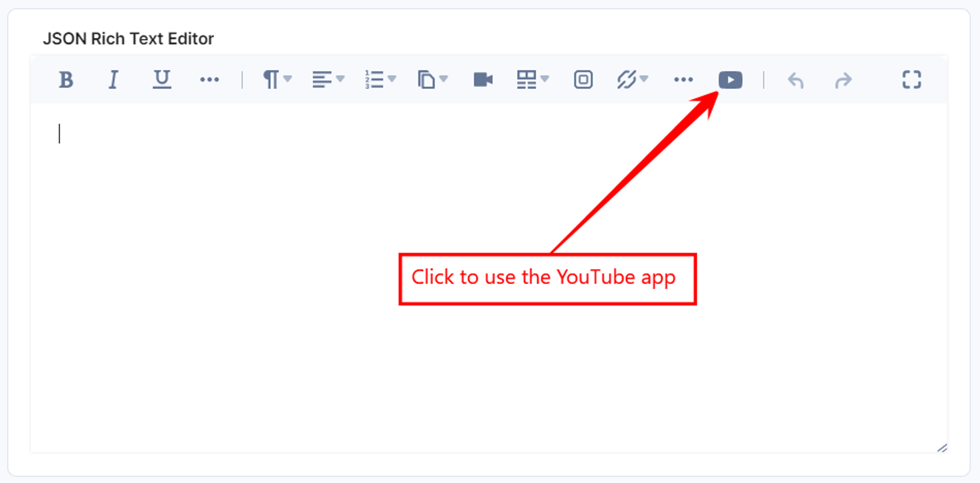Open the link options dropdown
This screenshot has height=483, width=980.
click(632, 80)
